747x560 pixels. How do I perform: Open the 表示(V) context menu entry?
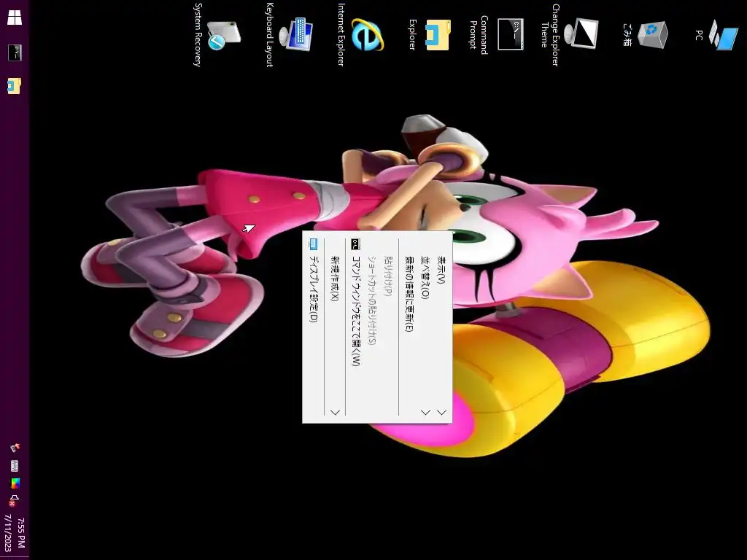[441, 327]
